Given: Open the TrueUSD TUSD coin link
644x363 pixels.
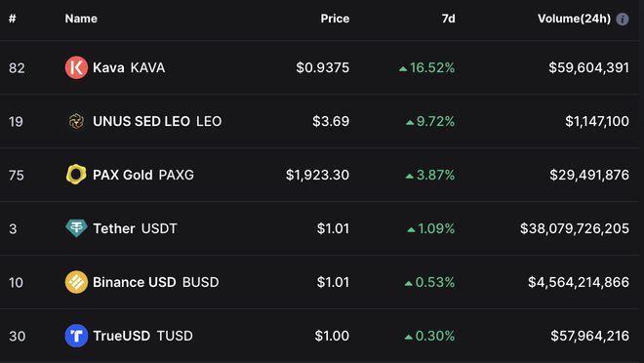Looking at the screenshot, I should 142,336.
